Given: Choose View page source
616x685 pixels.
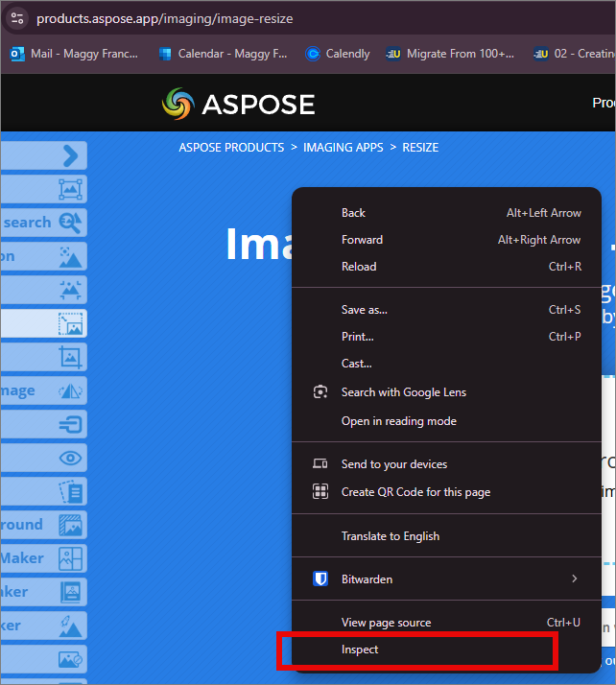Looking at the screenshot, I should [446, 623].
